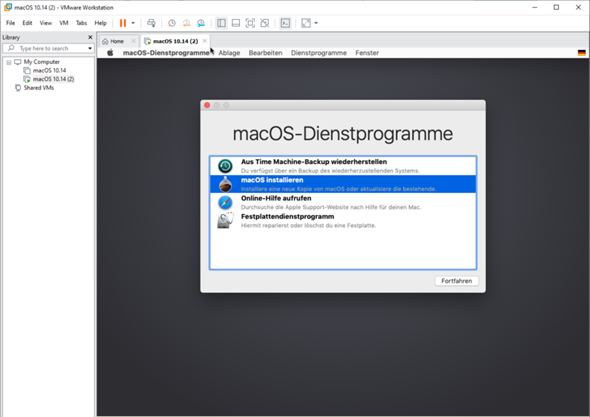The image size is (590, 417).
Task: Open the Apple menu in the guest
Action: click(110, 53)
